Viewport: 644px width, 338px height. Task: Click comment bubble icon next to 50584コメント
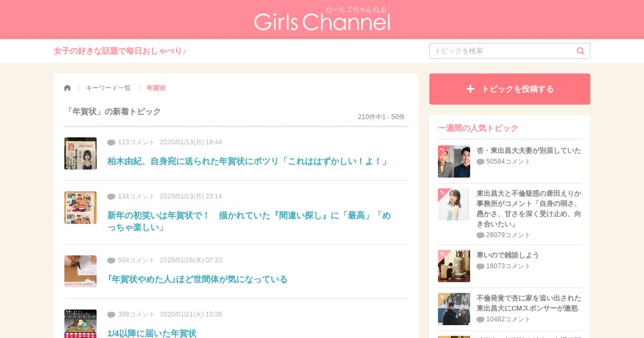click(480, 162)
